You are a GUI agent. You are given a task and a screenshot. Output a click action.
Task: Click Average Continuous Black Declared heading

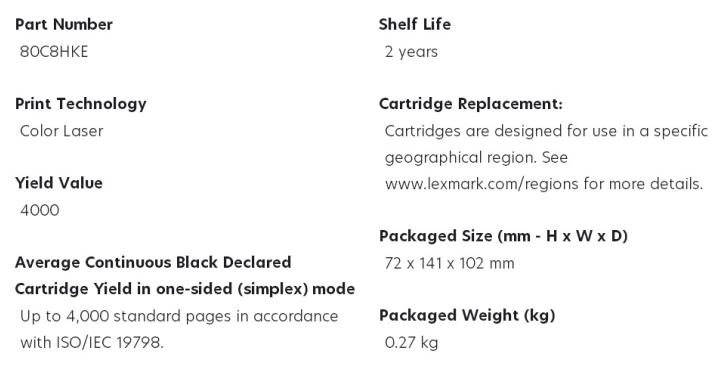click(x=153, y=262)
